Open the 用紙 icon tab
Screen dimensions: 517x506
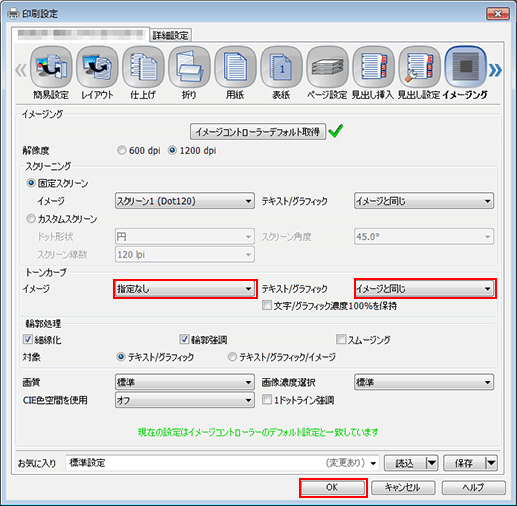coord(235,73)
